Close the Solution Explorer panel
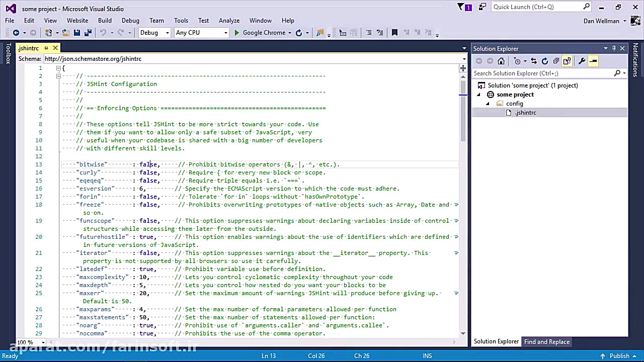This screenshot has width=644, height=362. pos(622,48)
